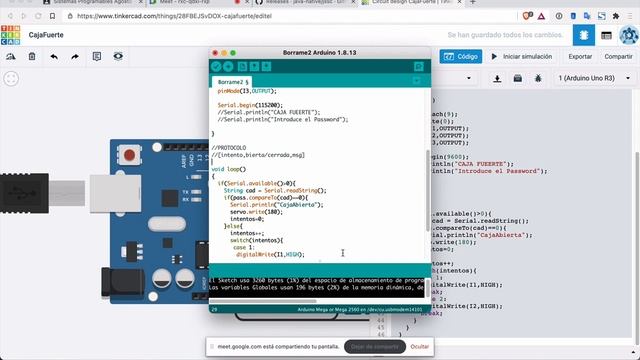The width and height of the screenshot is (640, 360).
Task: Verify the sketch in Arduino IDE
Action: pos(216,67)
